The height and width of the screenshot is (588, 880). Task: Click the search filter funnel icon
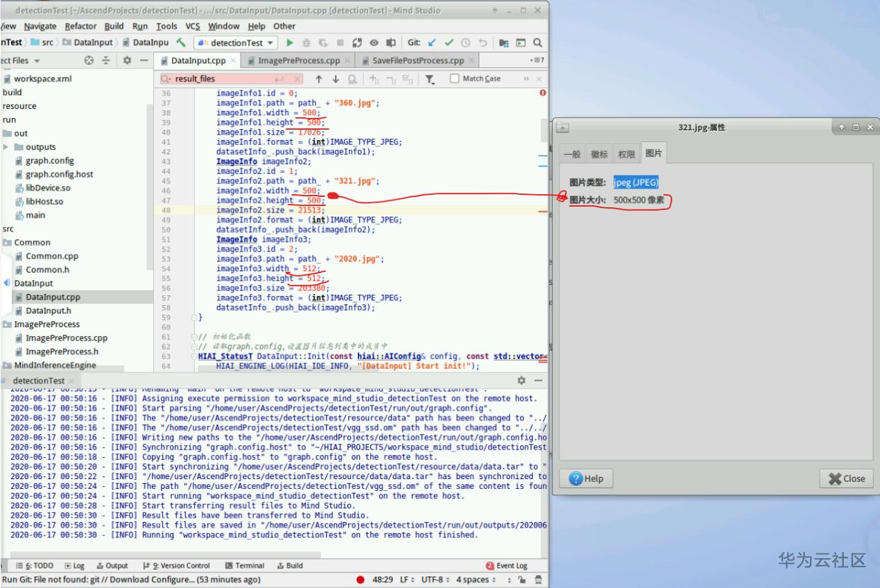point(430,79)
